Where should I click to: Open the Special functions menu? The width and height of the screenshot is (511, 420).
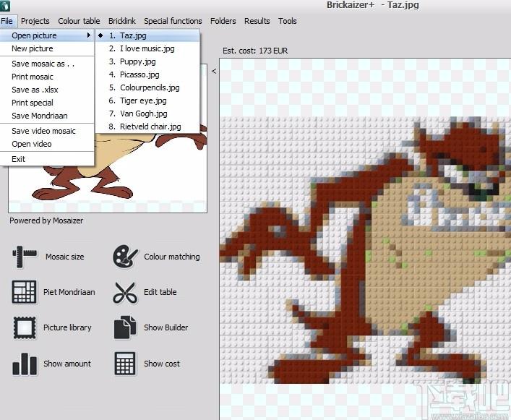[x=173, y=21]
